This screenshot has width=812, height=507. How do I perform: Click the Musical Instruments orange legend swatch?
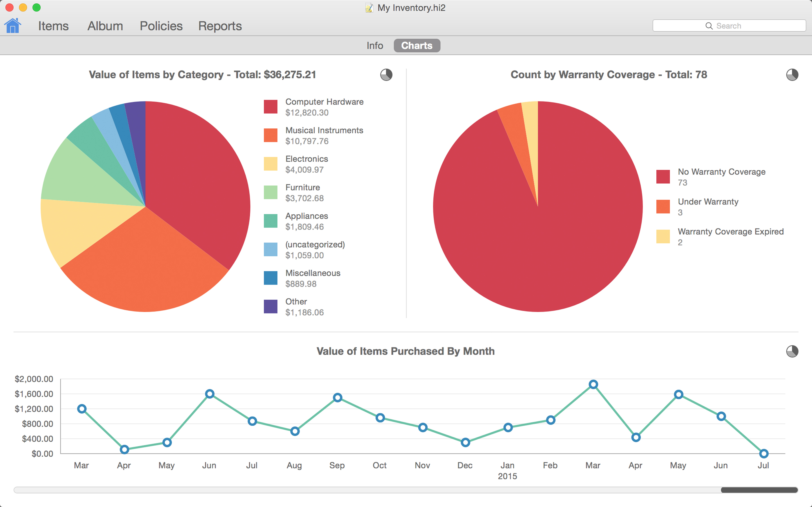tap(270, 135)
